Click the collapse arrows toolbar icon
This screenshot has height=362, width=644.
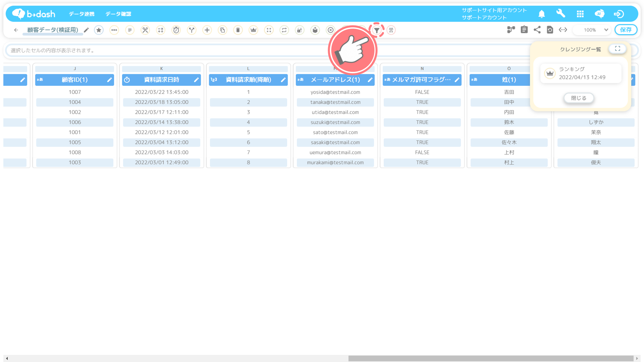pyautogui.click(x=269, y=30)
